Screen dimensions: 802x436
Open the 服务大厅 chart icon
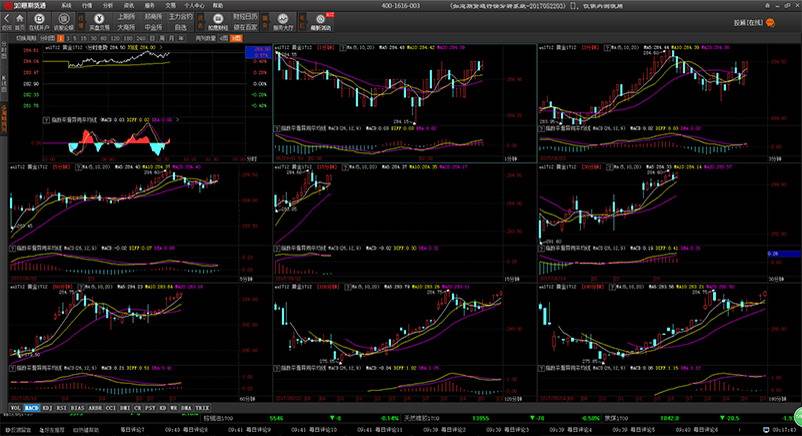283,19
